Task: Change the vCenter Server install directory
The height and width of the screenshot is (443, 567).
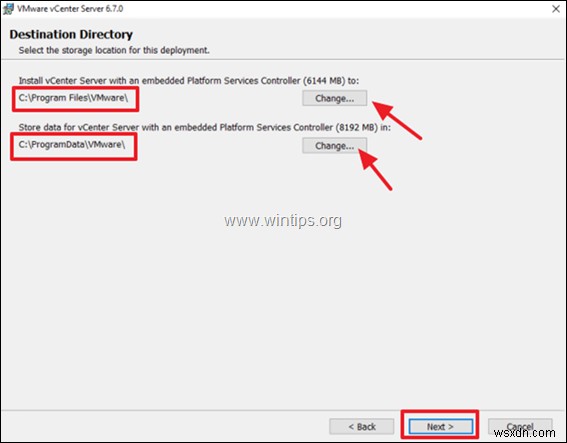Action: coord(334,98)
